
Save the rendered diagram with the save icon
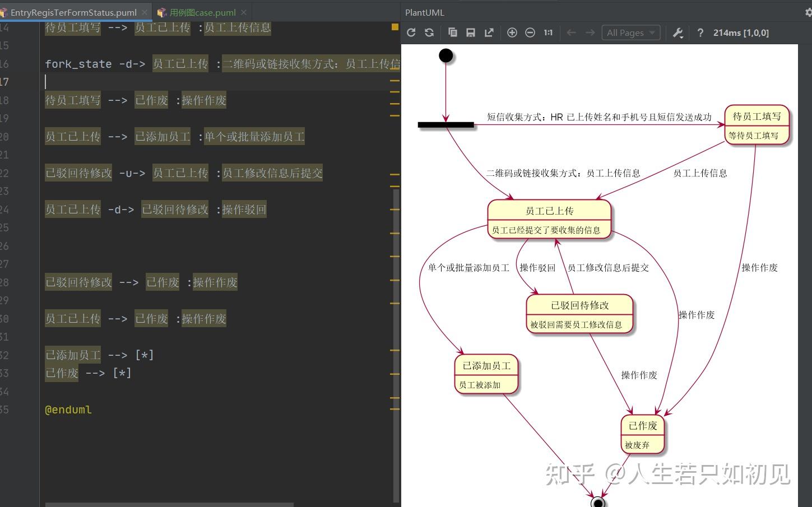pyautogui.click(x=471, y=32)
